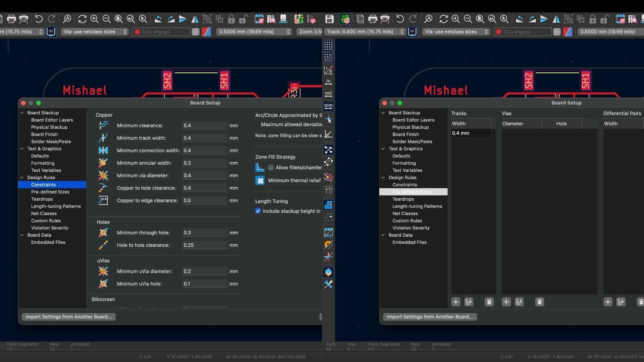This screenshot has width=644, height=362.
Task: Click the red F.Cu layer color swatch on left
Action: point(137,32)
